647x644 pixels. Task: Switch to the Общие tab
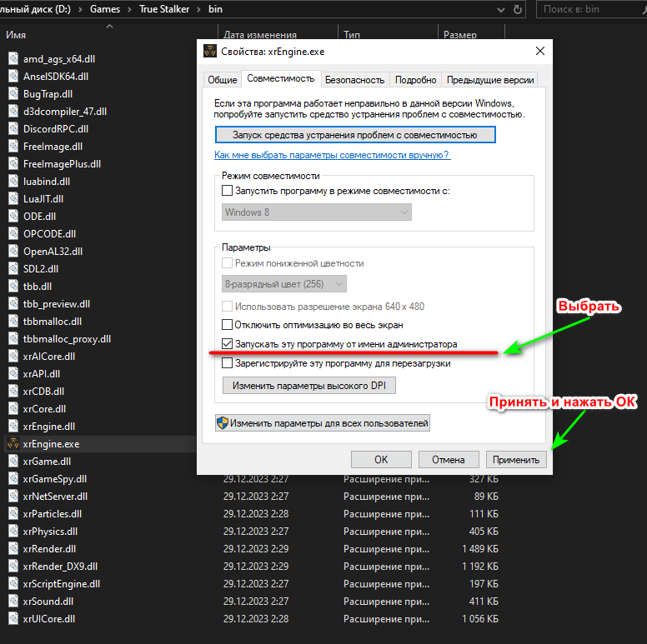[223, 80]
